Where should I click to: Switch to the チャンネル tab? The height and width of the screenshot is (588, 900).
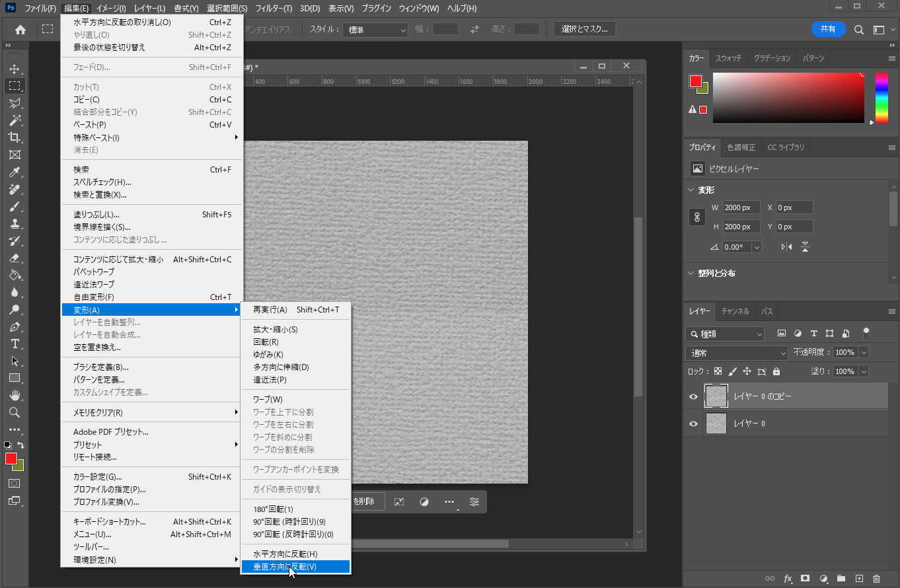735,311
